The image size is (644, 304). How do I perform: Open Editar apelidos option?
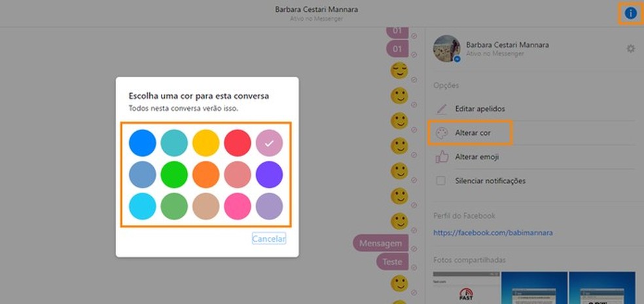480,109
